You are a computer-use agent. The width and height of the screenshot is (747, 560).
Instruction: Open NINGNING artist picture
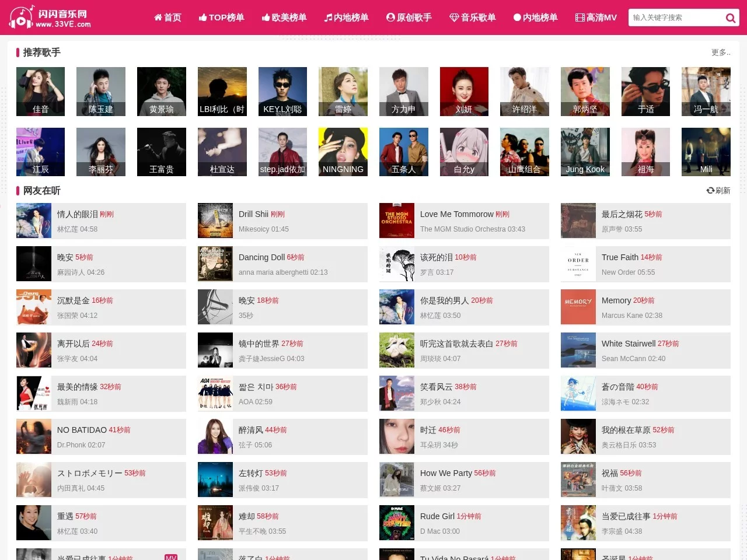pyautogui.click(x=343, y=152)
